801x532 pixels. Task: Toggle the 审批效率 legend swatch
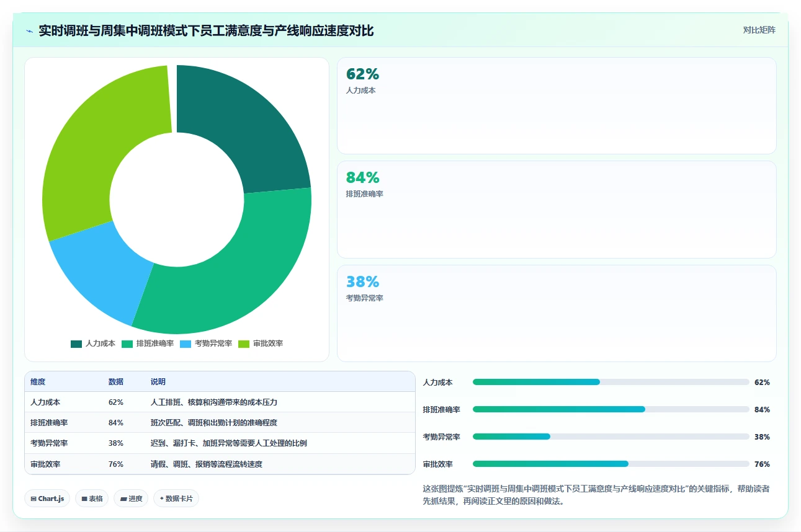coord(244,344)
